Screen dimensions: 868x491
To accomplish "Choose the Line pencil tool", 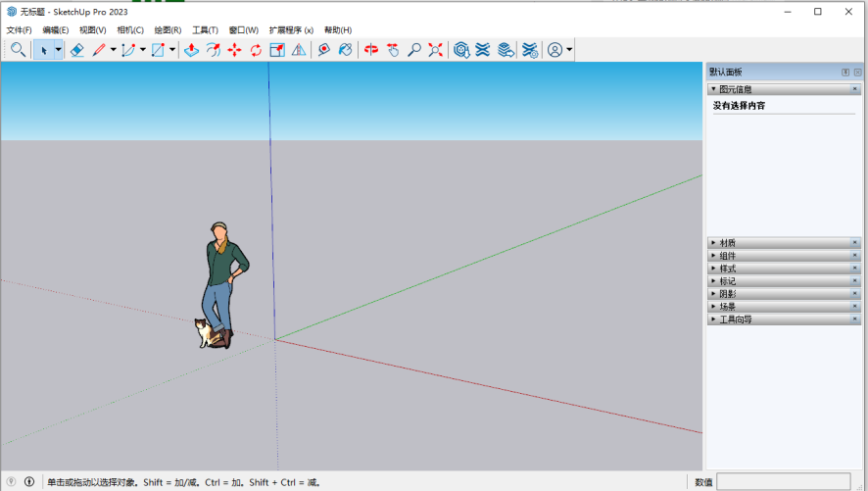I will point(99,50).
